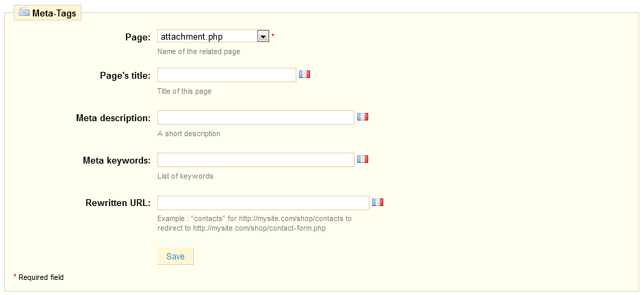Click the "Page's title:" label

coord(125,75)
